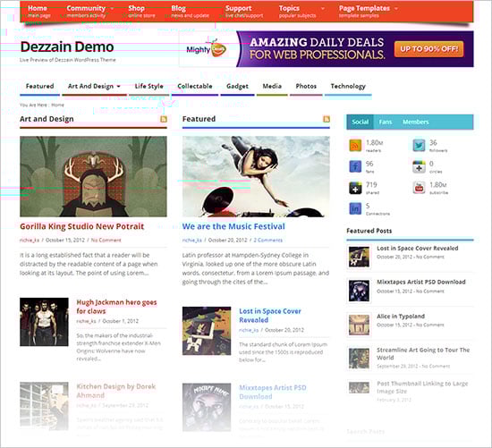Open Gorilla King Studio New Potrait article
The height and width of the screenshot is (448, 492).
point(82,226)
